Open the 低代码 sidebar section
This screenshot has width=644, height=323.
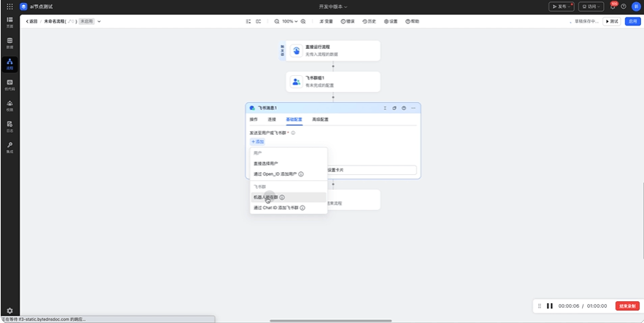point(9,85)
